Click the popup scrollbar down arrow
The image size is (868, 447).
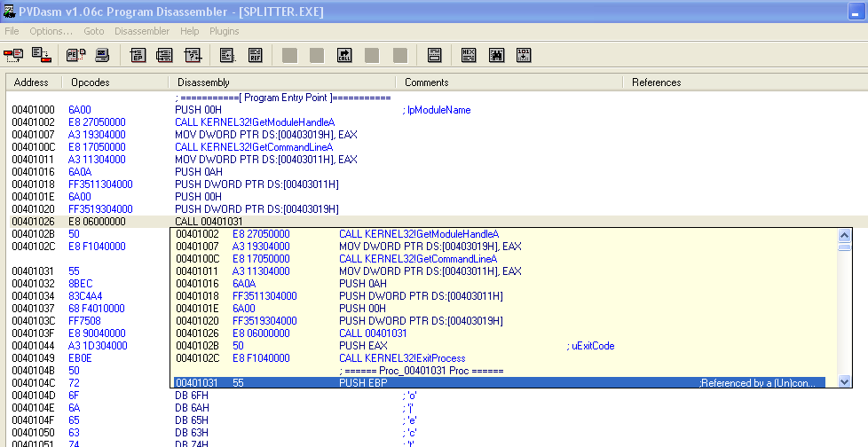tap(844, 381)
